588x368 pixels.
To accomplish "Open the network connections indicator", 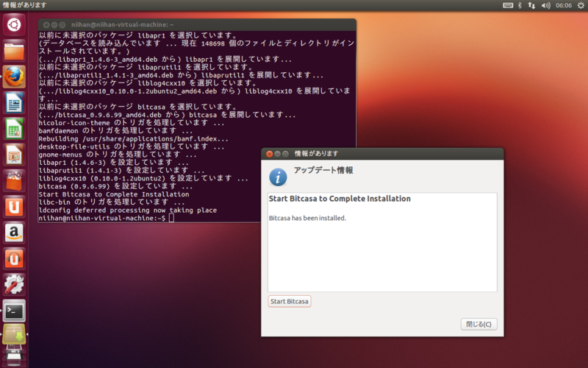I will pyautogui.click(x=531, y=5).
